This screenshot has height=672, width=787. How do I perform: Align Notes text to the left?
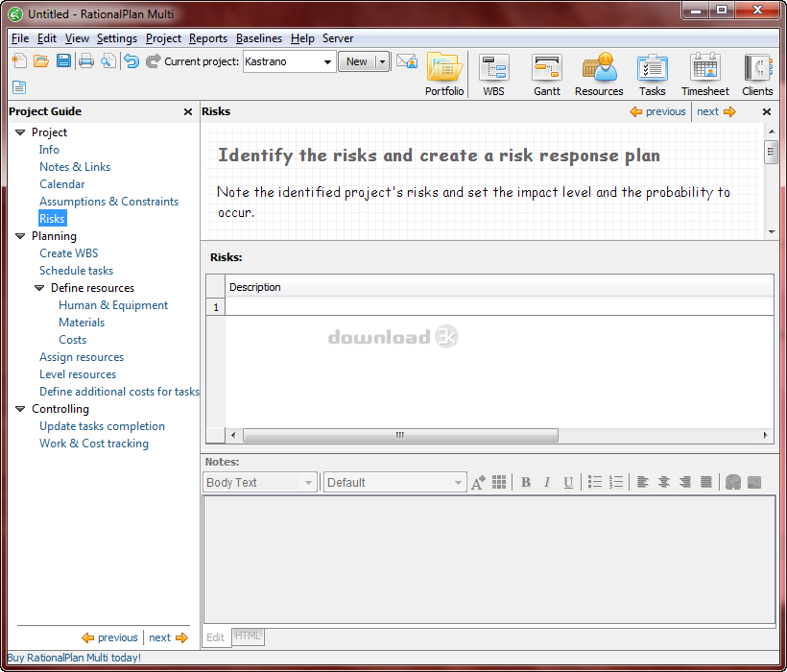pyautogui.click(x=642, y=482)
